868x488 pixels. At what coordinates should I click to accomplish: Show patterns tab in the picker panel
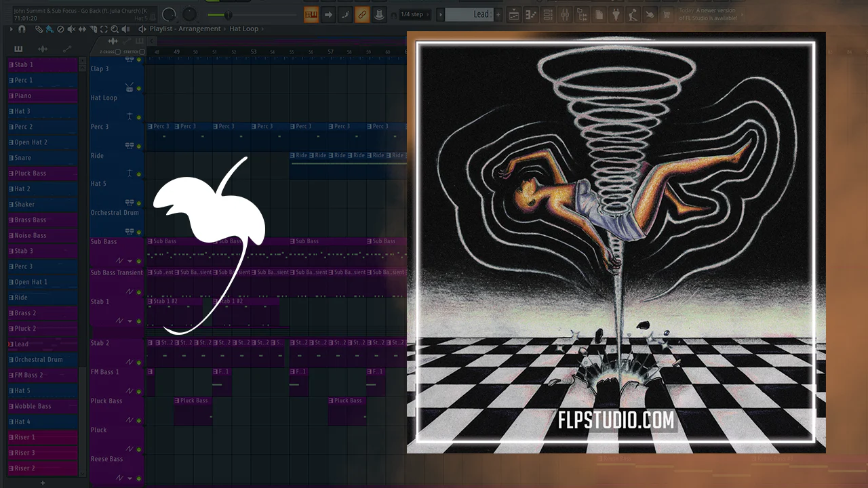[x=18, y=49]
